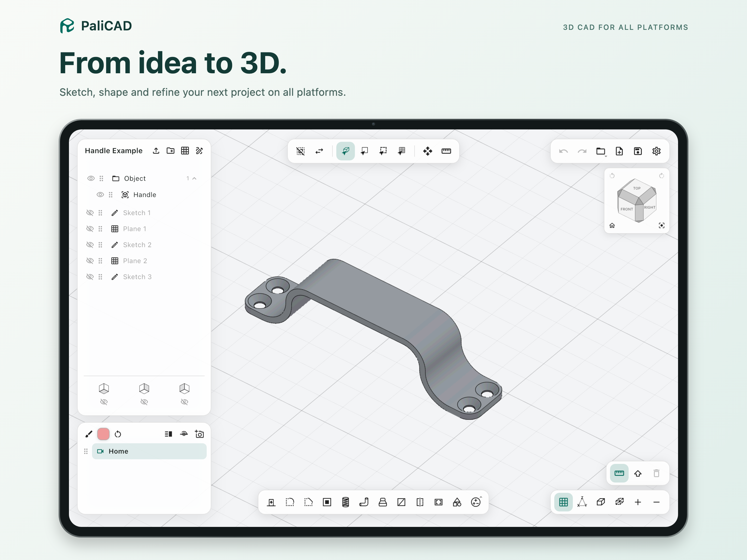Click the zoom out minus button
Screen dimensions: 747x560
tap(656, 502)
